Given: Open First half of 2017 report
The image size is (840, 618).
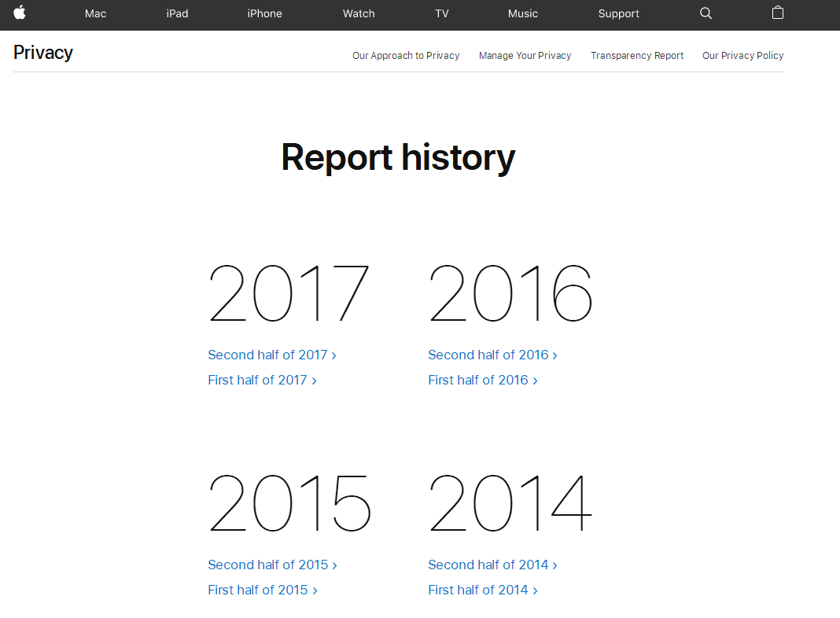Looking at the screenshot, I should point(263,381).
